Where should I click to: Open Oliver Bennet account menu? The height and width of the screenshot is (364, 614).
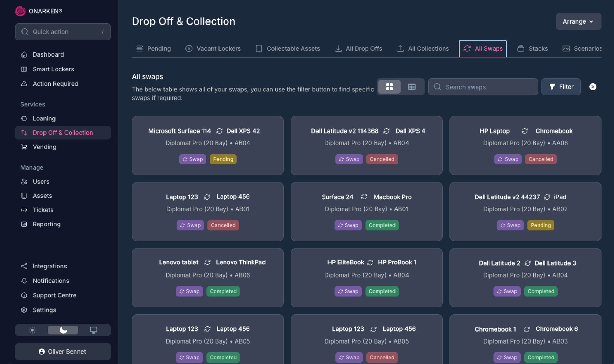(63, 351)
